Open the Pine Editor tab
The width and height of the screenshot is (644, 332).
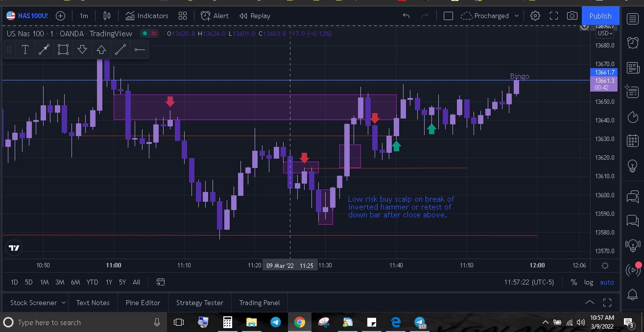143,303
